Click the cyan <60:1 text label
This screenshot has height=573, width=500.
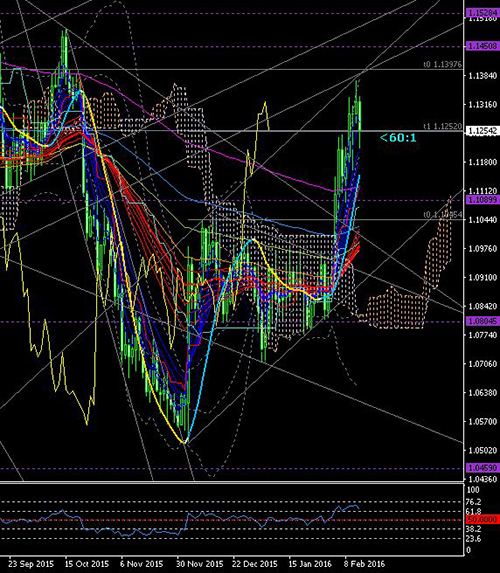398,138
